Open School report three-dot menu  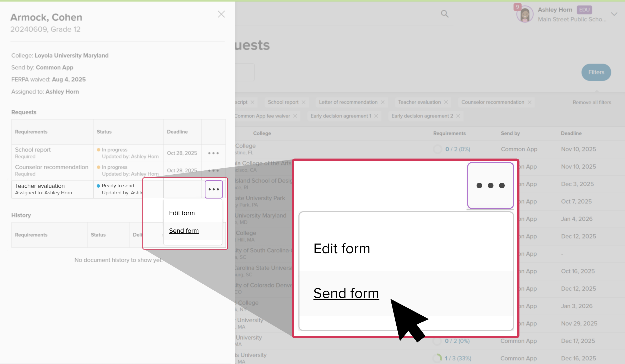pyautogui.click(x=213, y=153)
